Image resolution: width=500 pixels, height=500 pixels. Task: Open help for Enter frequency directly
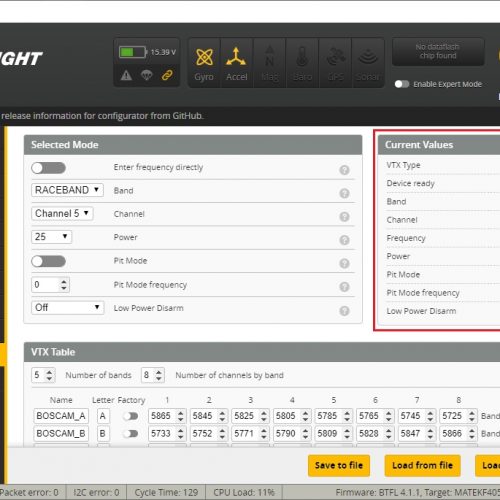click(x=344, y=170)
